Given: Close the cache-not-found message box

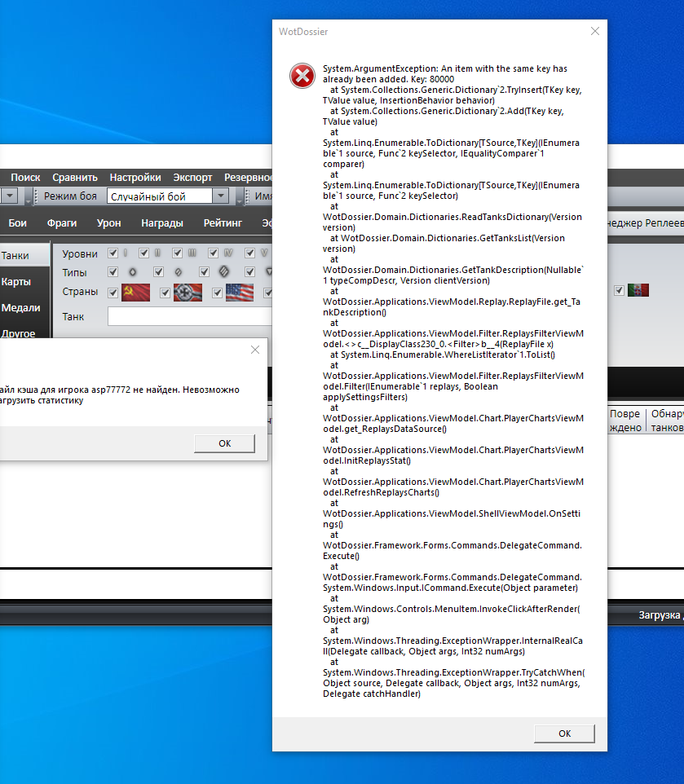Looking at the screenshot, I should pyautogui.click(x=255, y=350).
